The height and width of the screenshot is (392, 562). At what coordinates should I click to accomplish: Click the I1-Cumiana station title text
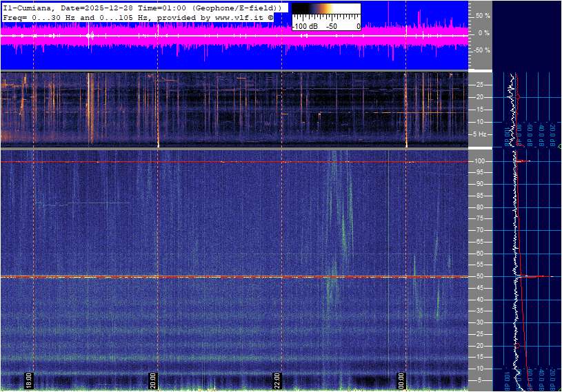pyautogui.click(x=30, y=7)
